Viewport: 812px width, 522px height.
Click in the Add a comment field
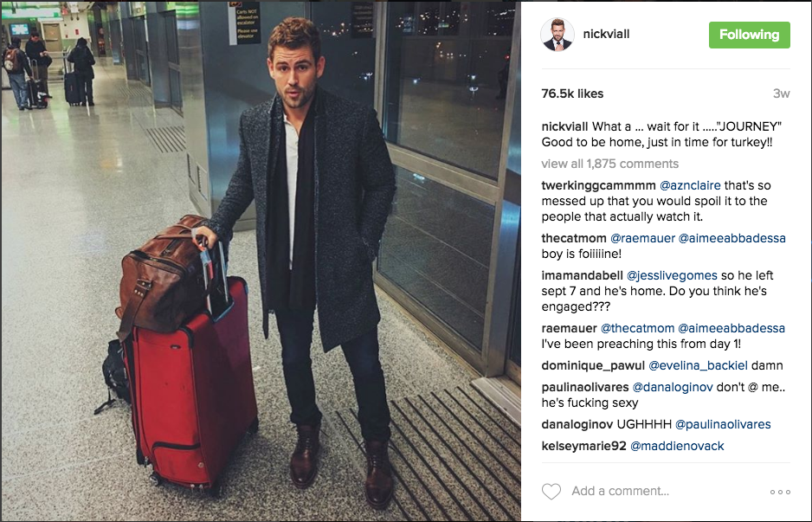620,491
